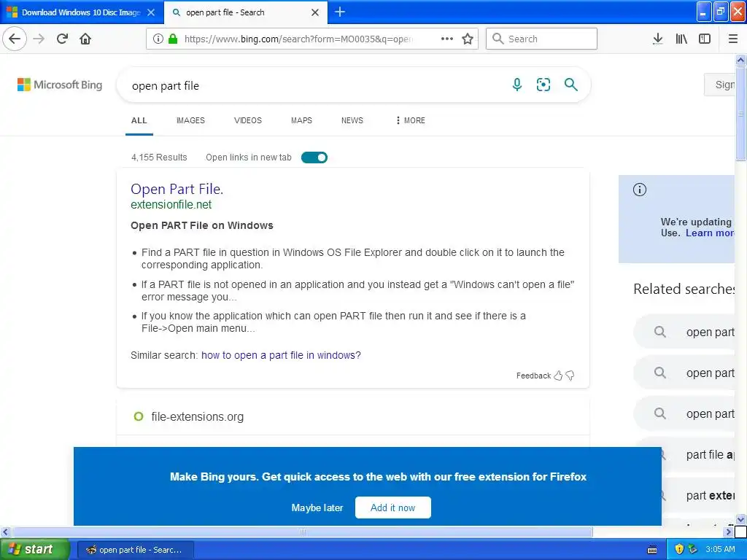Toggle Open links in new tab switch
The image size is (747, 560).
314,157
